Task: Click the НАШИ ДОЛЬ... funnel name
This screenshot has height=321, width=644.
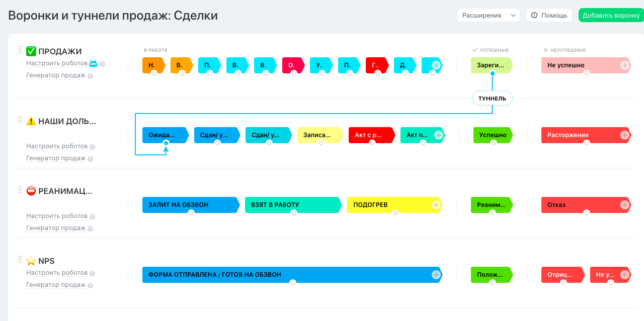Action: 67,121
